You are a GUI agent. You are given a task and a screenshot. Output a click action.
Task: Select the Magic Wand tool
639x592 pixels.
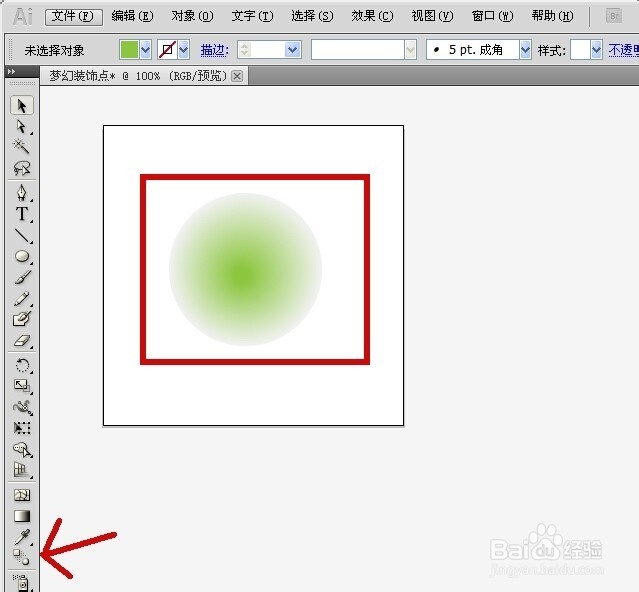(x=22, y=146)
